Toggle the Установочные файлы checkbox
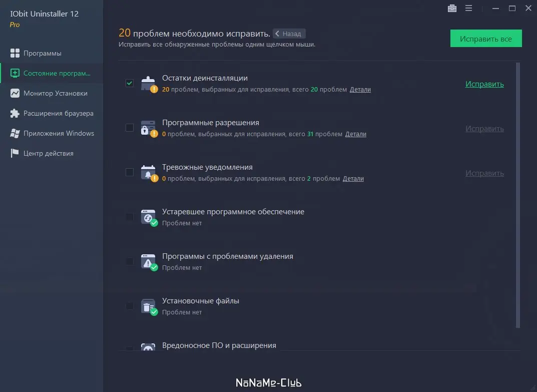 [130, 306]
